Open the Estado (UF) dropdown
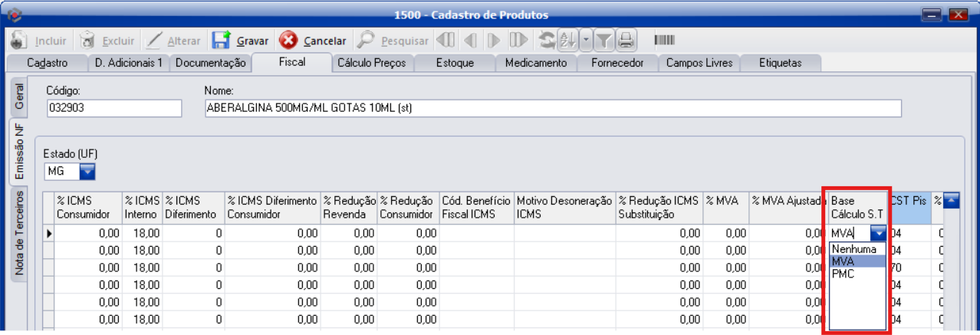 [x=87, y=171]
